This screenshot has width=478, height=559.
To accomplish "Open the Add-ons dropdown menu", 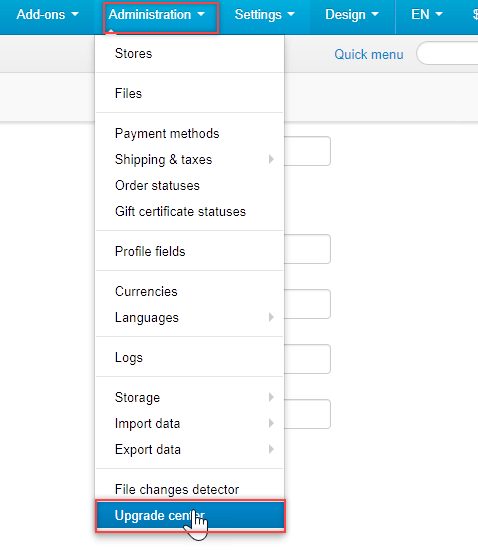I will 47,15.
